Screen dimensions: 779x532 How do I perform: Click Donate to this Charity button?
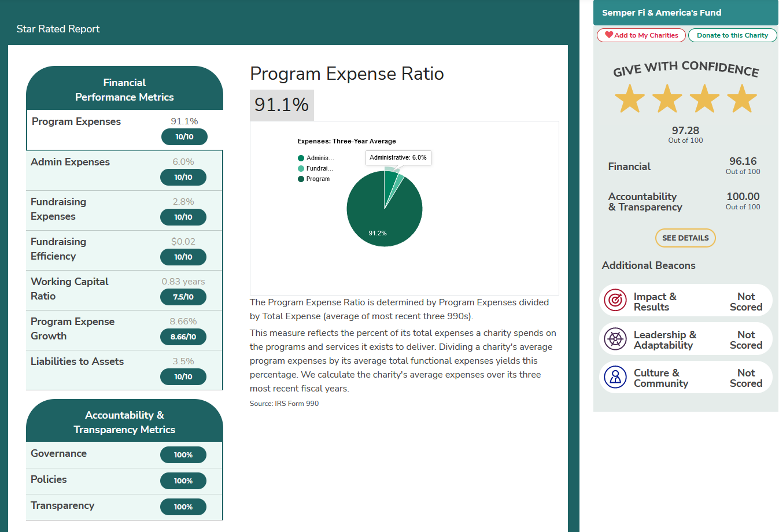[x=732, y=35]
